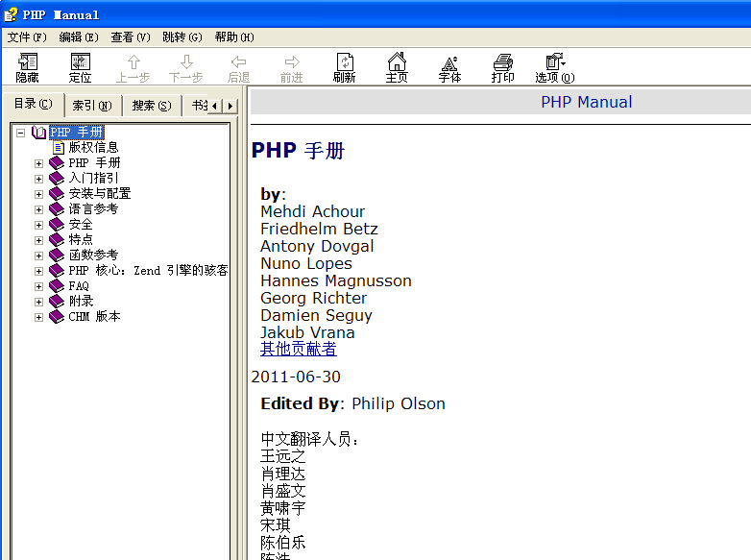751x560 pixels.
Task: Switch to the 目录(C) tab
Action: click(x=33, y=104)
